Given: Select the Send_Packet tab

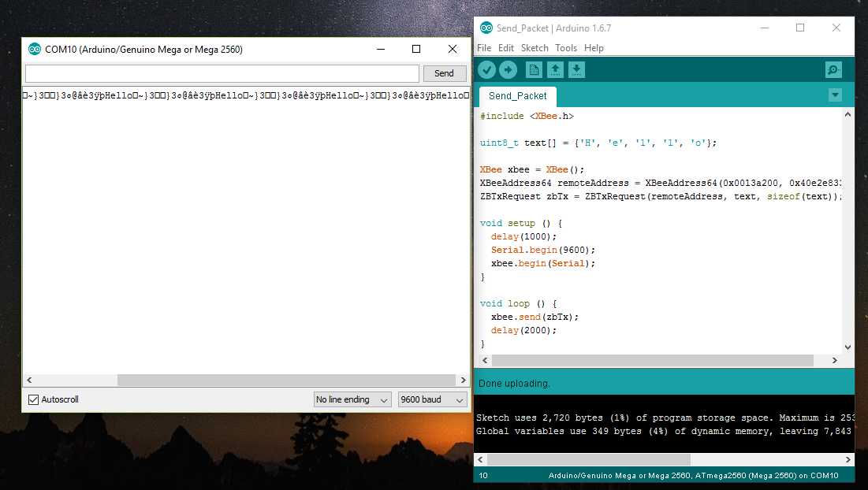Looking at the screenshot, I should point(518,96).
